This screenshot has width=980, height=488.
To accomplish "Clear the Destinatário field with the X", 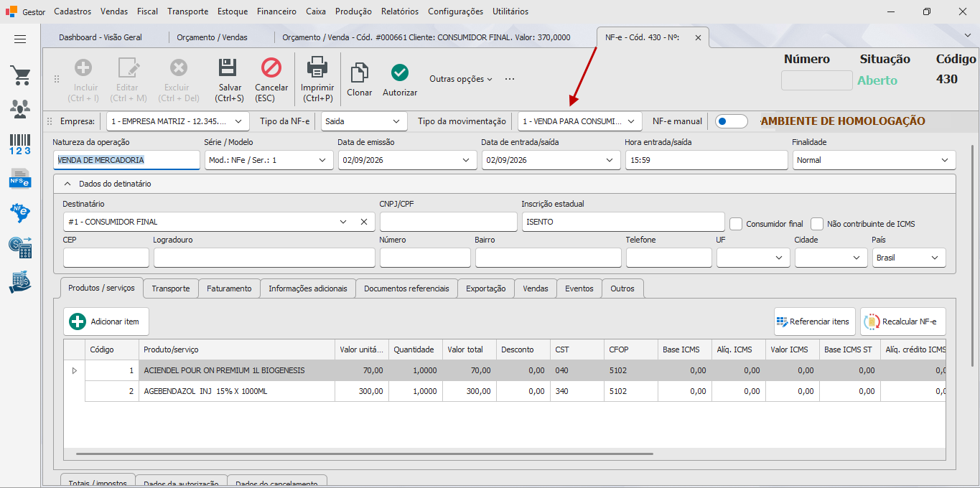I will (364, 222).
